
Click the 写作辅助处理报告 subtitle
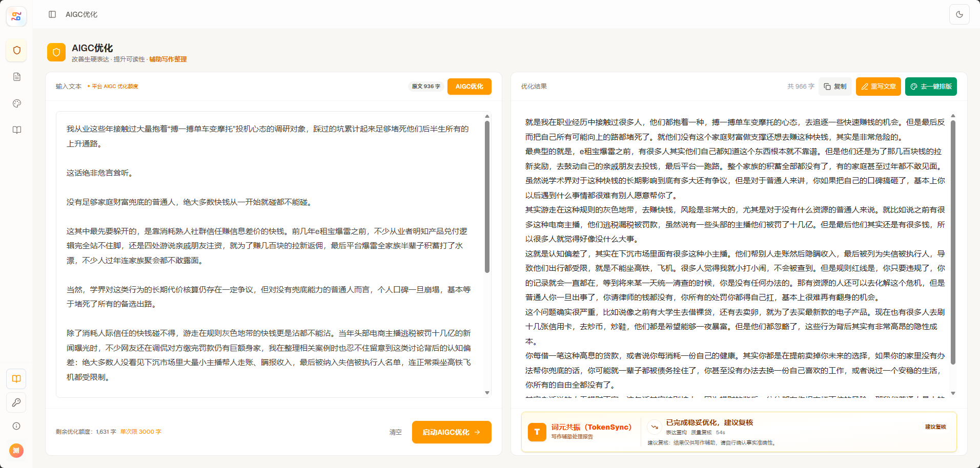click(572, 437)
